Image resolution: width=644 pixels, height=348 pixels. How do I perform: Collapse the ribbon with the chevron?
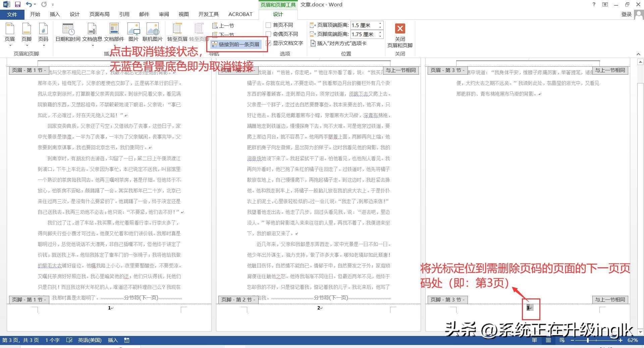tap(638, 54)
